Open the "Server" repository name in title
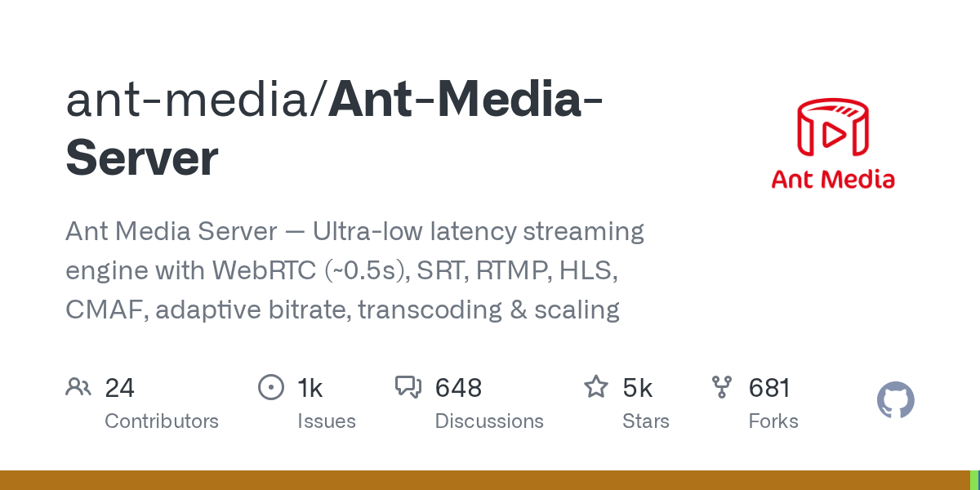The width and height of the screenshot is (980, 490). [142, 158]
